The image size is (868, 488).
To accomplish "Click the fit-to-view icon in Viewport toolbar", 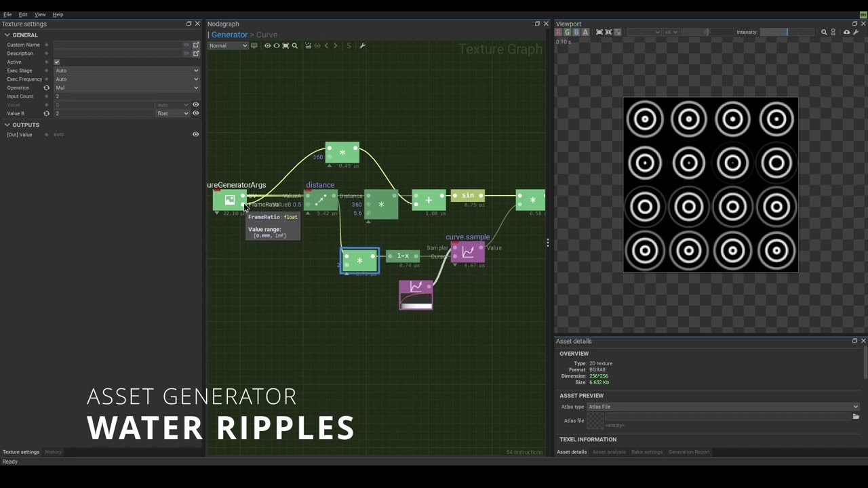I will 599,32.
